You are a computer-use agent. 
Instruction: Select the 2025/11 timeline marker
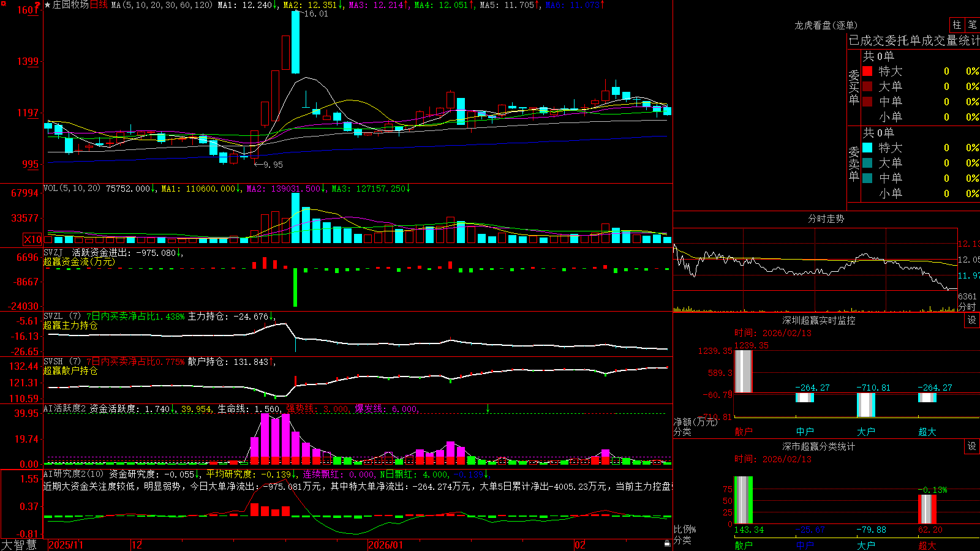tap(66, 545)
